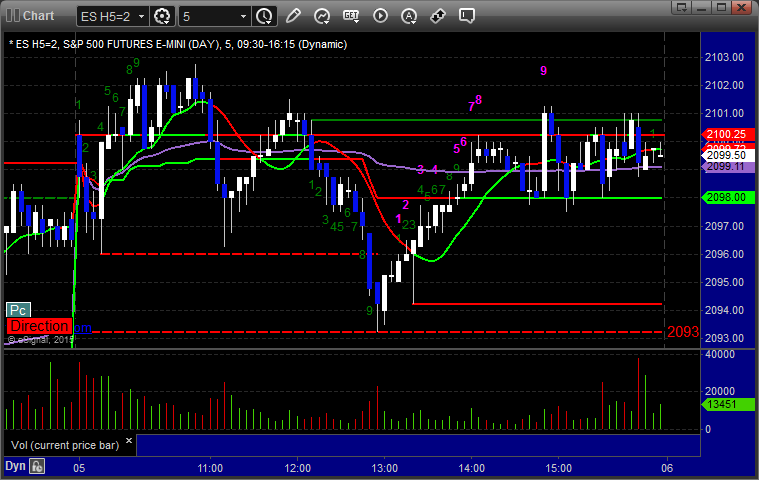The height and width of the screenshot is (480, 759).
Task: Open the alerts A icon menu
Action: point(409,16)
